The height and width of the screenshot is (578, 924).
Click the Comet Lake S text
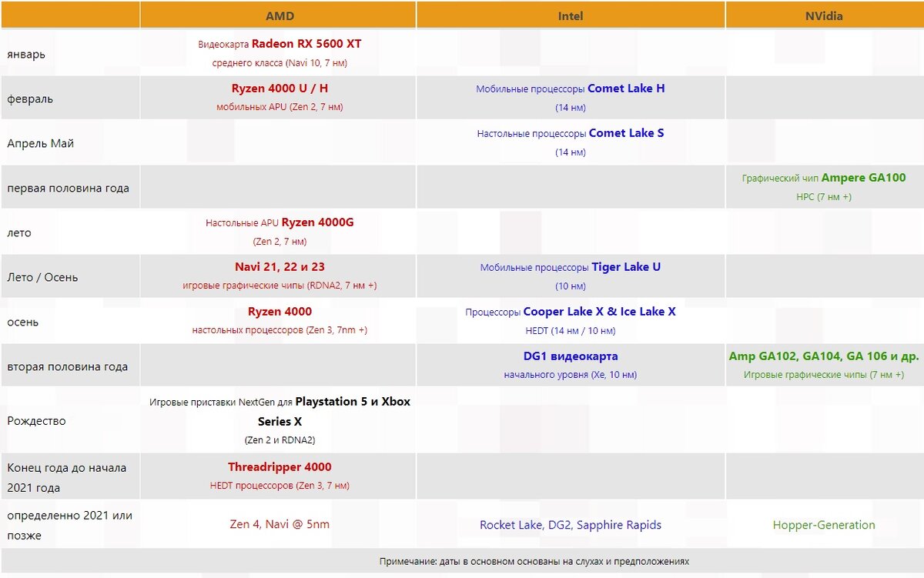[626, 133]
